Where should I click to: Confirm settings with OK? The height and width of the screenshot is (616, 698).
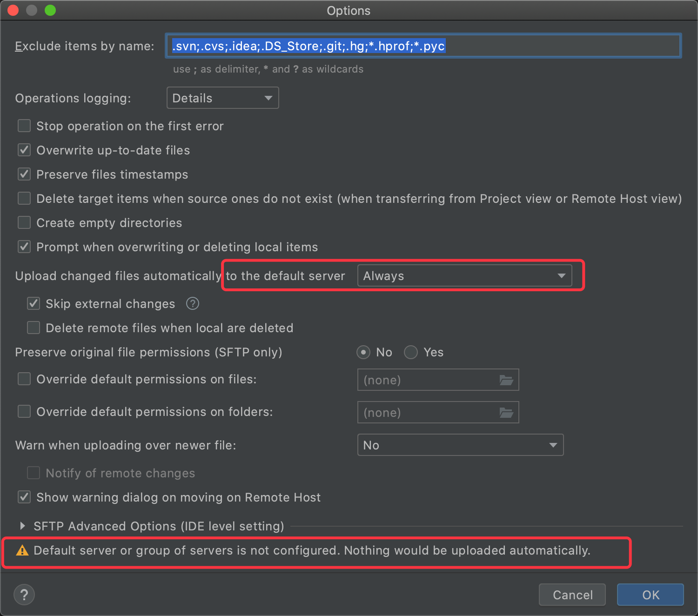coord(650,595)
